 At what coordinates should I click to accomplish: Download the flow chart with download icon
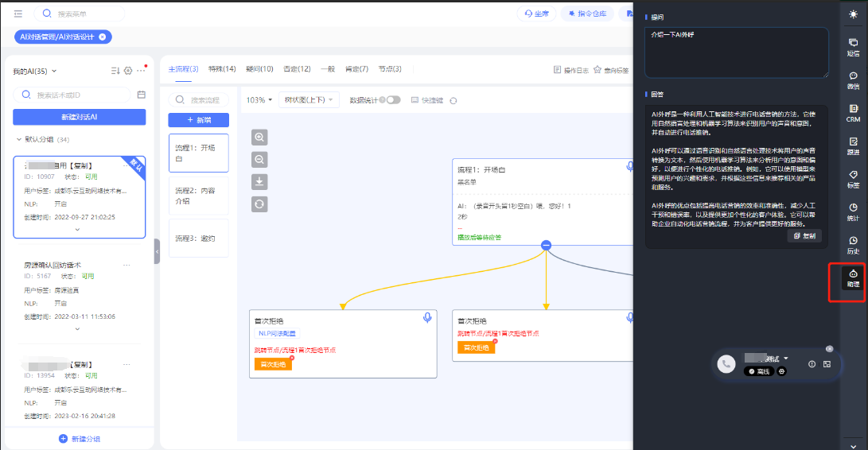tap(259, 182)
